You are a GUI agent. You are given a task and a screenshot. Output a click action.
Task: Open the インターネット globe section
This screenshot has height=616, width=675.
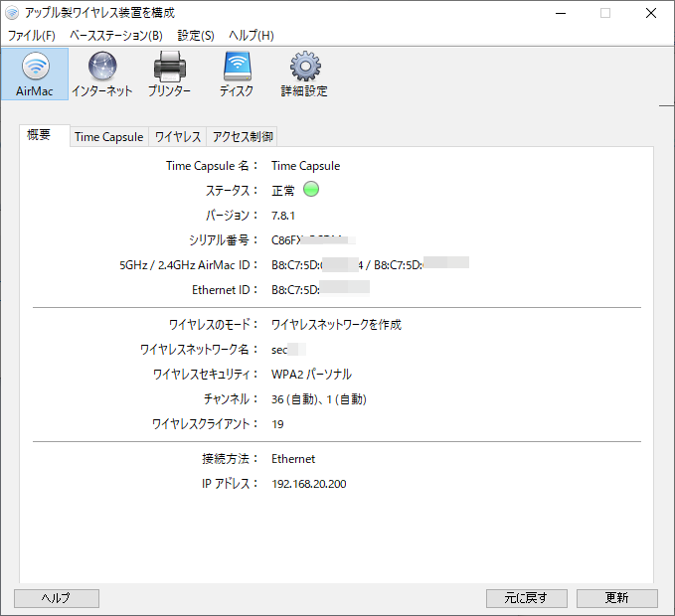[x=101, y=74]
